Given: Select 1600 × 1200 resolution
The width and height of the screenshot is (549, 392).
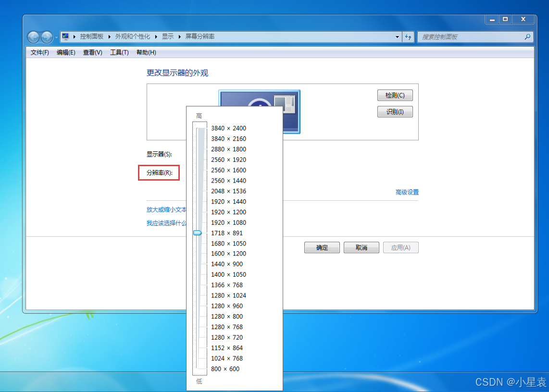Looking at the screenshot, I should 228,253.
